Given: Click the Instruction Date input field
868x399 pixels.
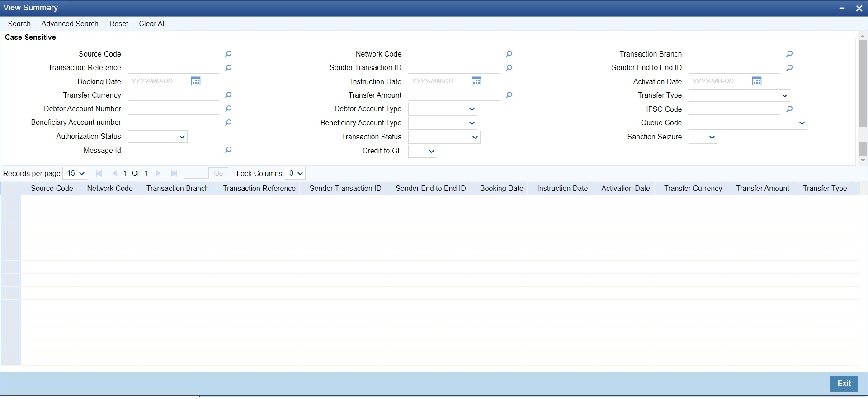Looking at the screenshot, I should 438,81.
